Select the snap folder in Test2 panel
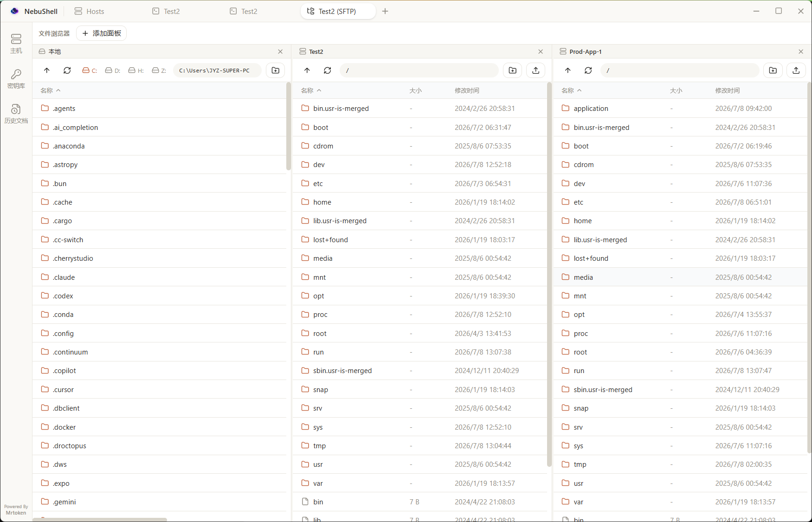 tap(420, 389)
